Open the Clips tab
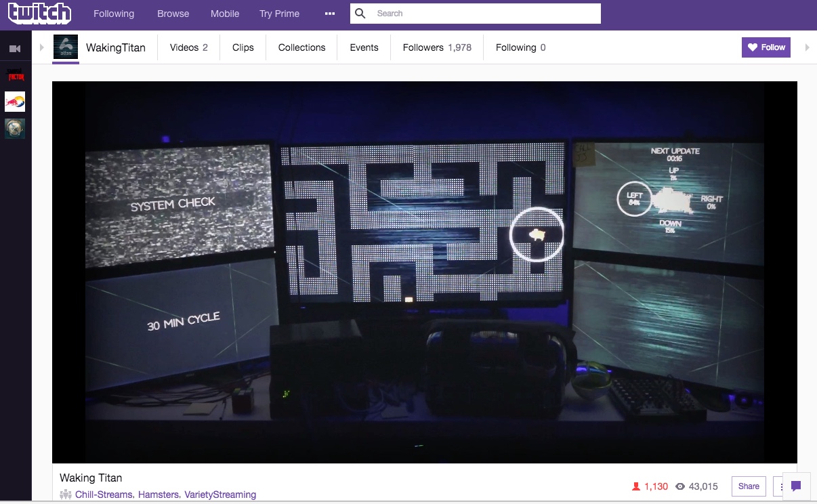This screenshot has width=817, height=504. (243, 47)
